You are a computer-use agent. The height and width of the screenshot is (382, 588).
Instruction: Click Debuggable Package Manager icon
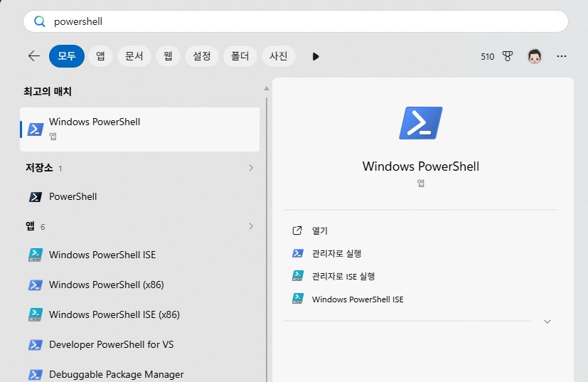click(x=36, y=374)
